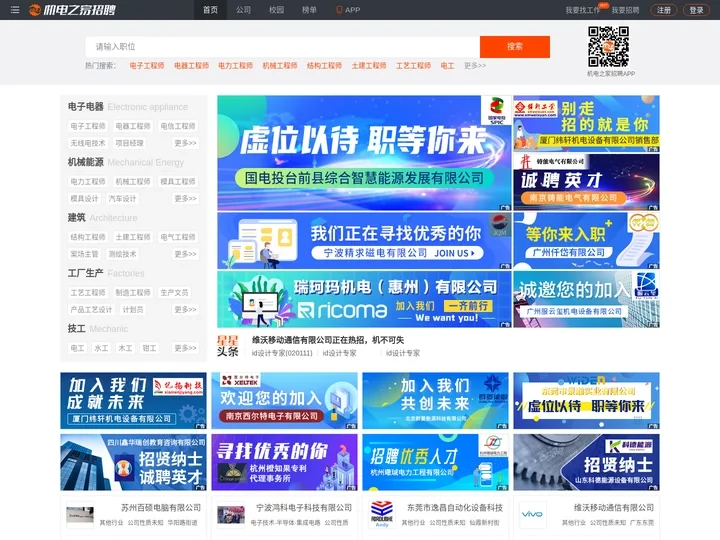This screenshot has height=540, width=720.
Task: Click hot search 机械工程师 link
Action: click(280, 66)
